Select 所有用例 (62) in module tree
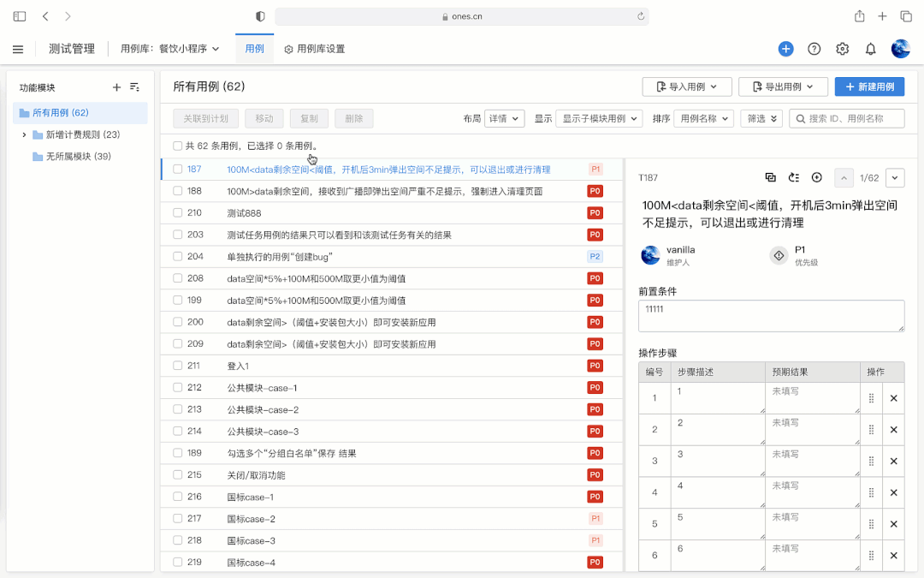The image size is (924, 578). click(x=80, y=113)
